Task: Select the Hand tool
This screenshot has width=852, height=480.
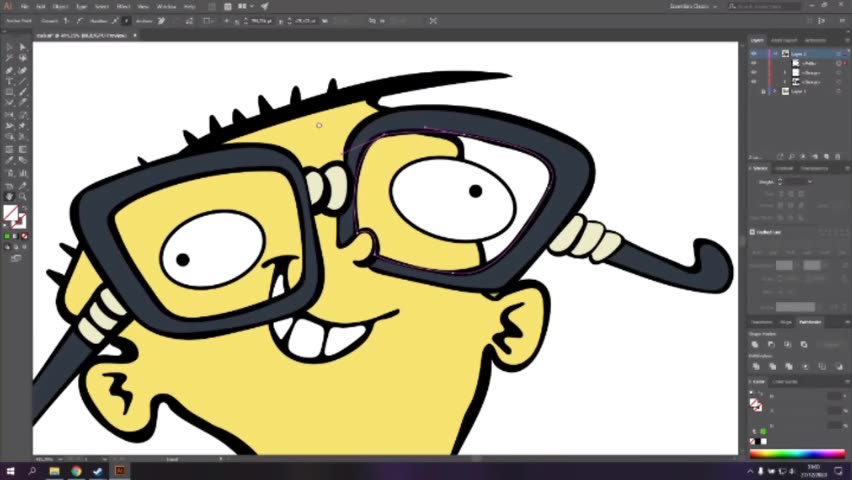Action: [x=9, y=196]
